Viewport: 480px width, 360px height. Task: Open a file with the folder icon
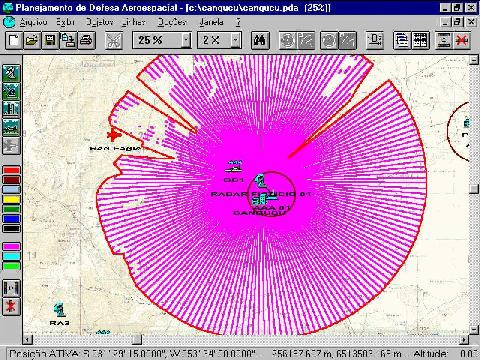point(32,41)
